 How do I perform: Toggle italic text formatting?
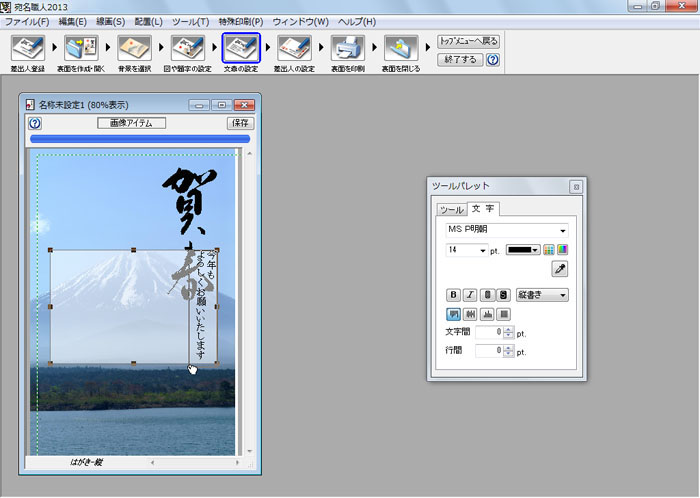(470, 295)
